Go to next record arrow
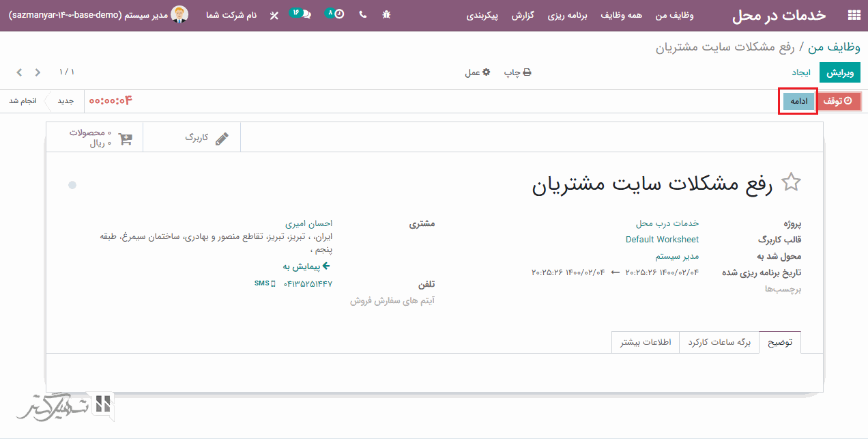Image resolution: width=868 pixels, height=439 pixels. point(19,72)
